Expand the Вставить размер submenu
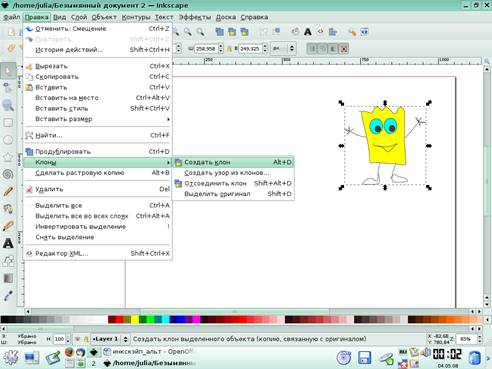The width and height of the screenshot is (492, 369). 98,119
